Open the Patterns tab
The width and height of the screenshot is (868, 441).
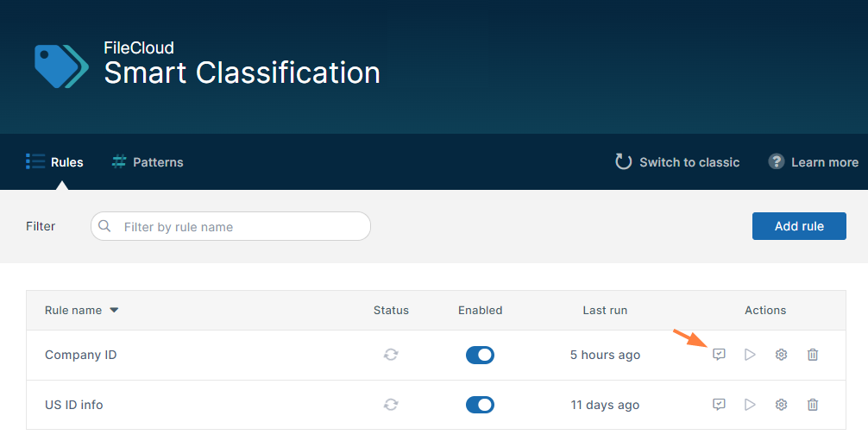click(148, 162)
